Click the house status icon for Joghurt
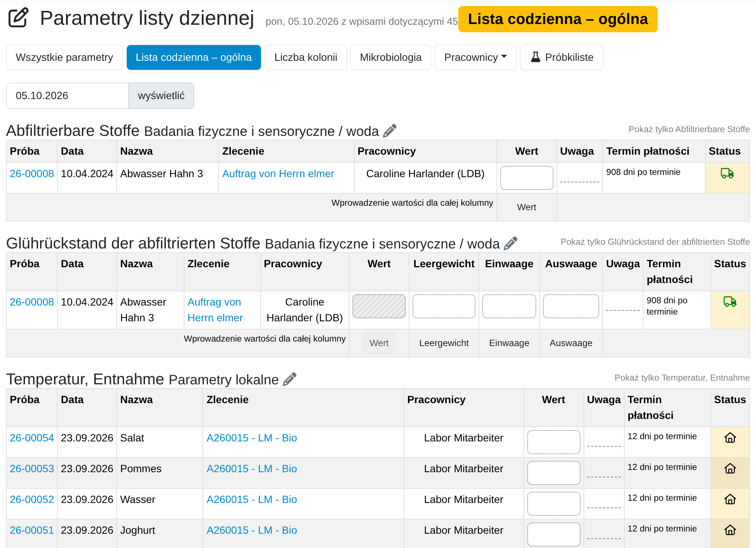The height and width of the screenshot is (548, 756). [x=730, y=530]
